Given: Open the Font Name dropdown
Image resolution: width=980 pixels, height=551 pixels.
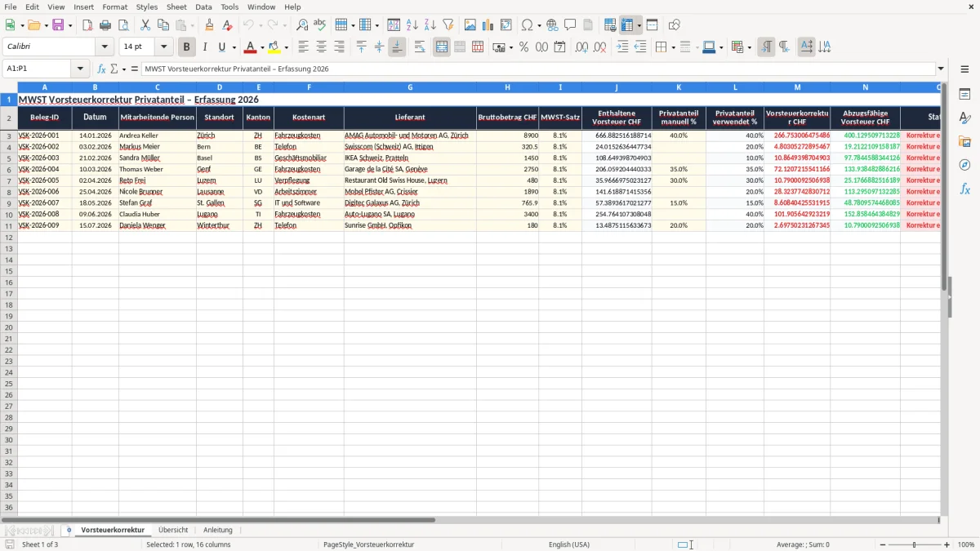Looking at the screenshot, I should [104, 47].
